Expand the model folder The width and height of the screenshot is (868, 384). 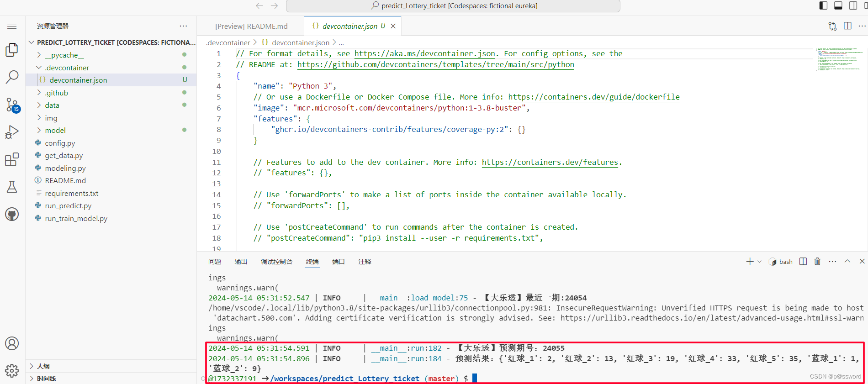[39, 130]
